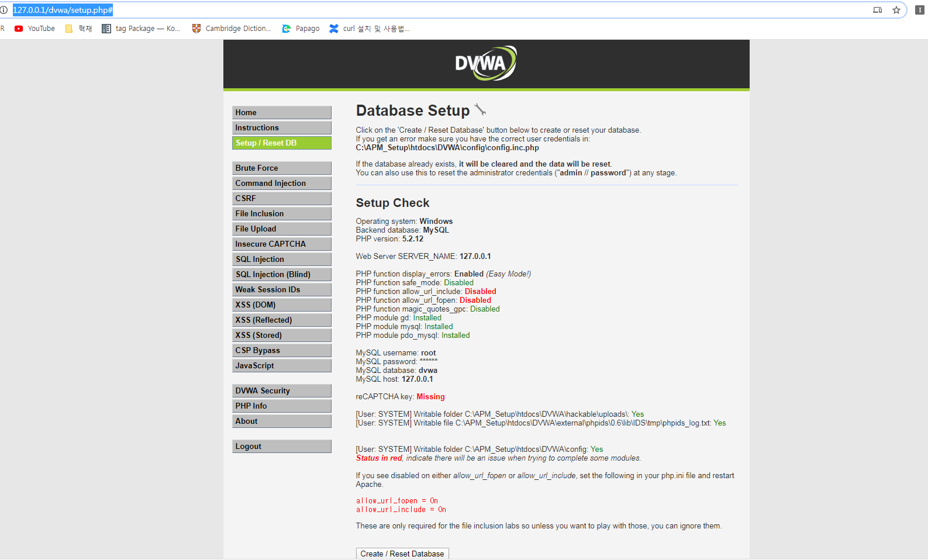
Task: Bookmark this page with the star icon
Action: tap(896, 10)
